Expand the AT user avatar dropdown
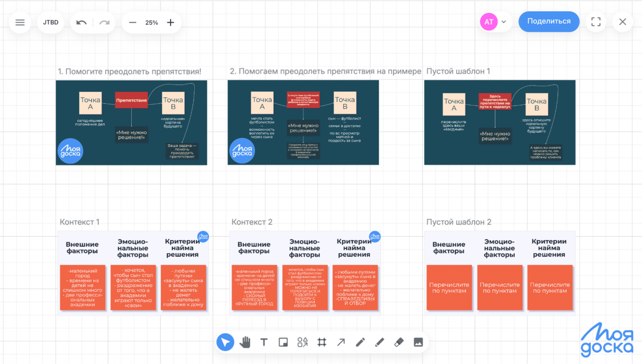This screenshot has width=642, height=364. tap(504, 22)
